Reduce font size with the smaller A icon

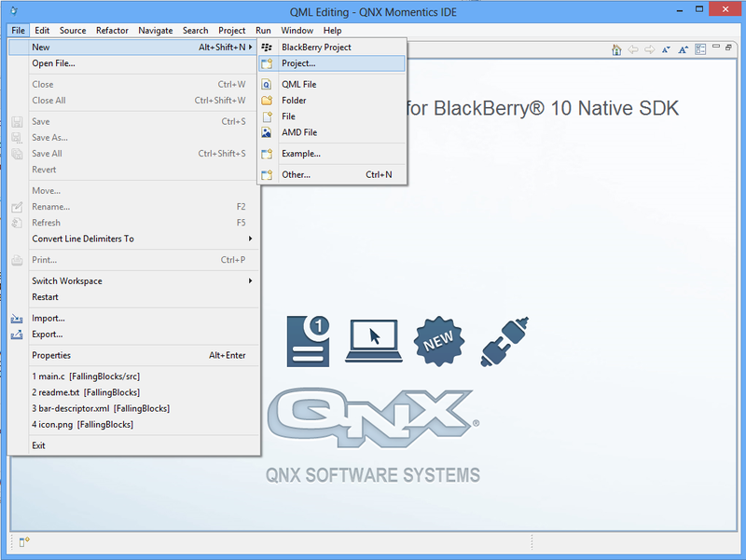pyautogui.click(x=666, y=49)
